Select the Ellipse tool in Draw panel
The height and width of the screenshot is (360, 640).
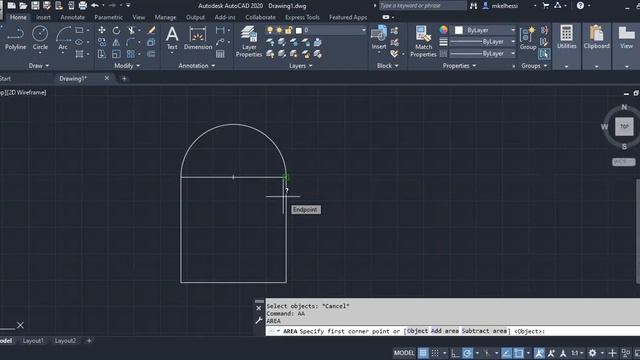(80, 42)
